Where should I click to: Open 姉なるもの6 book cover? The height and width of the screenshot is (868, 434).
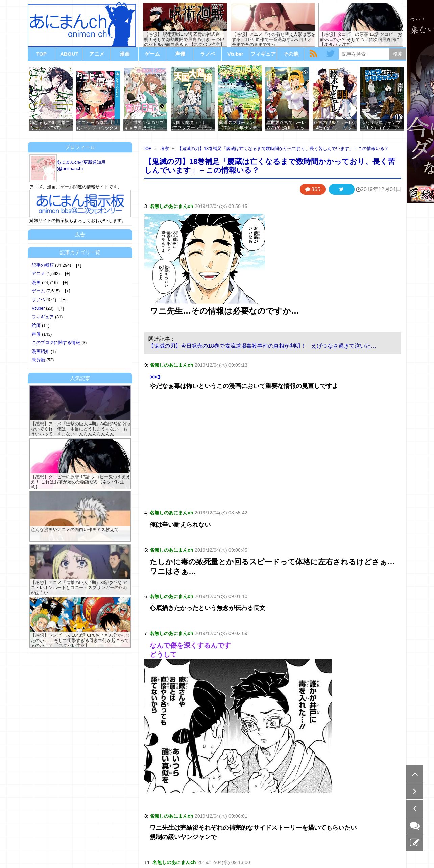(51, 99)
